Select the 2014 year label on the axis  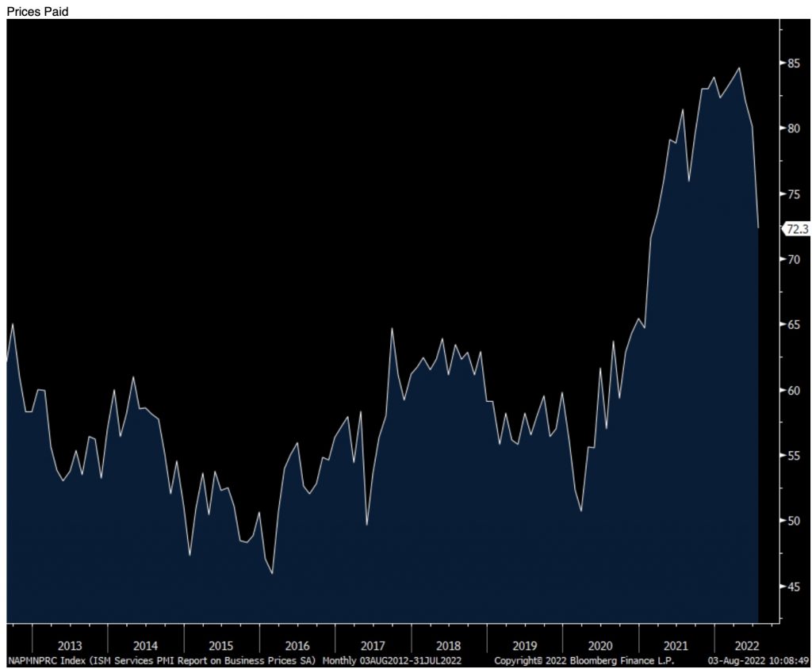tap(145, 645)
